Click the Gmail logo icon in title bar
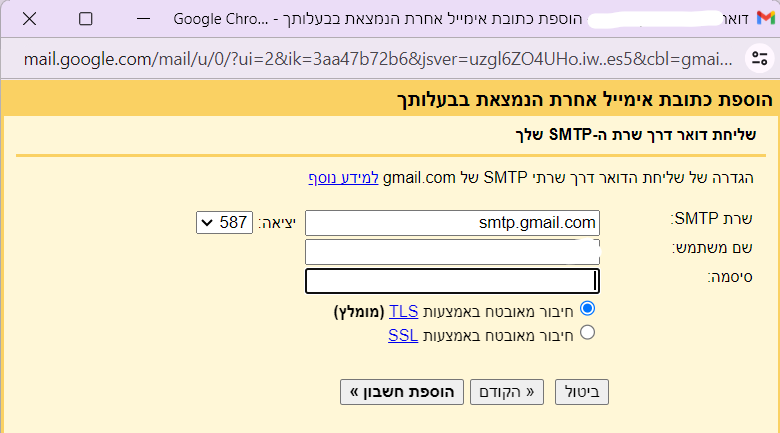Viewport: 780px width, 433px height. pos(766,18)
